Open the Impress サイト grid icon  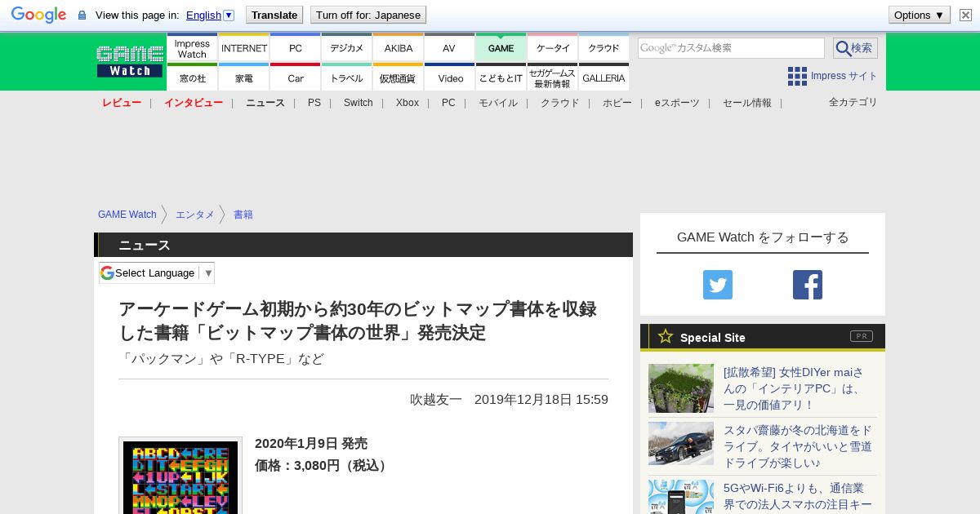797,76
